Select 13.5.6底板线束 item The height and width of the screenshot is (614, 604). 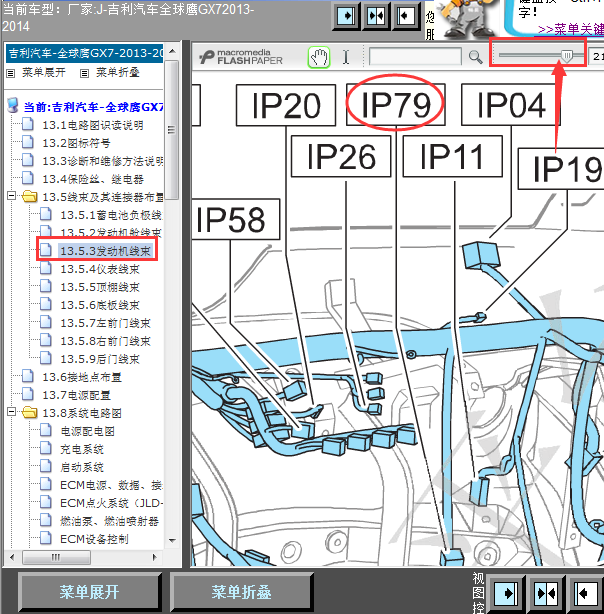100,305
